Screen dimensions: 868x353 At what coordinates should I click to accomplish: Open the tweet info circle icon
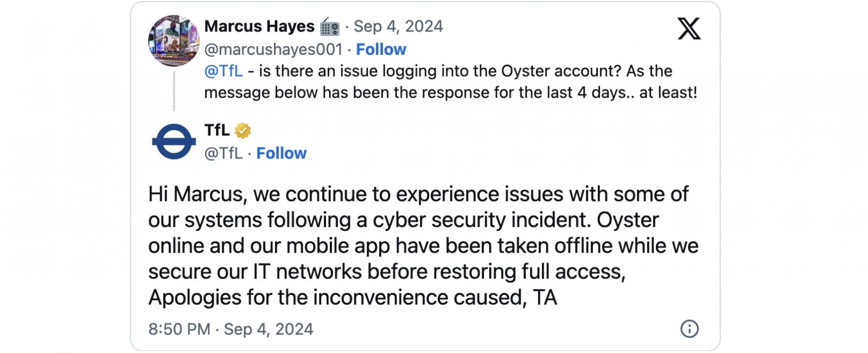(689, 329)
